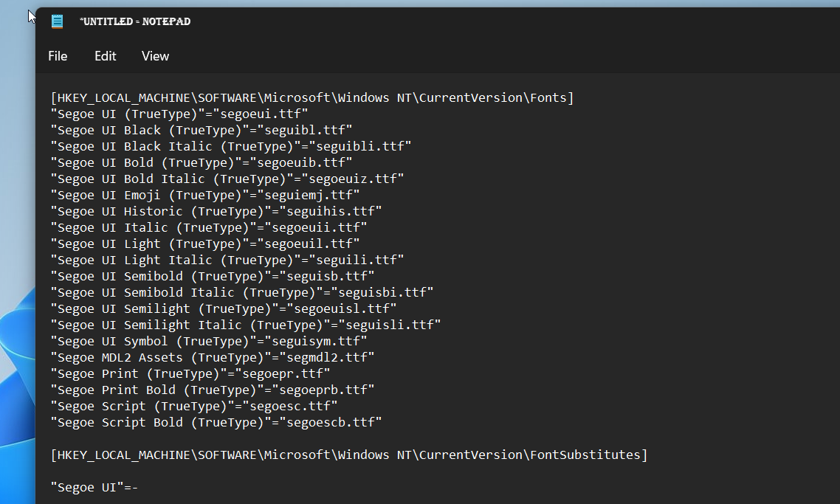Image resolution: width=840 pixels, height=504 pixels.
Task: Click the Segoe UI Emoji entry line
Action: click(x=204, y=195)
